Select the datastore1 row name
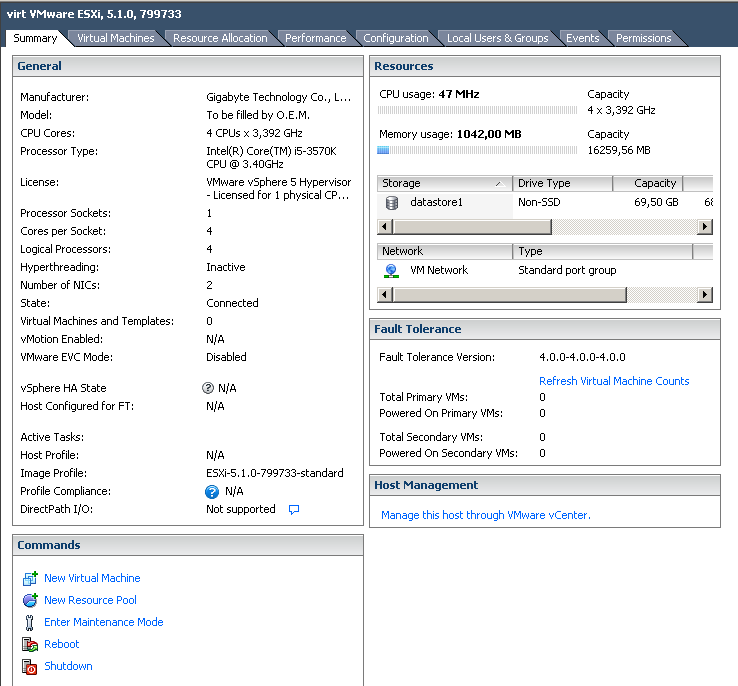 pyautogui.click(x=436, y=202)
